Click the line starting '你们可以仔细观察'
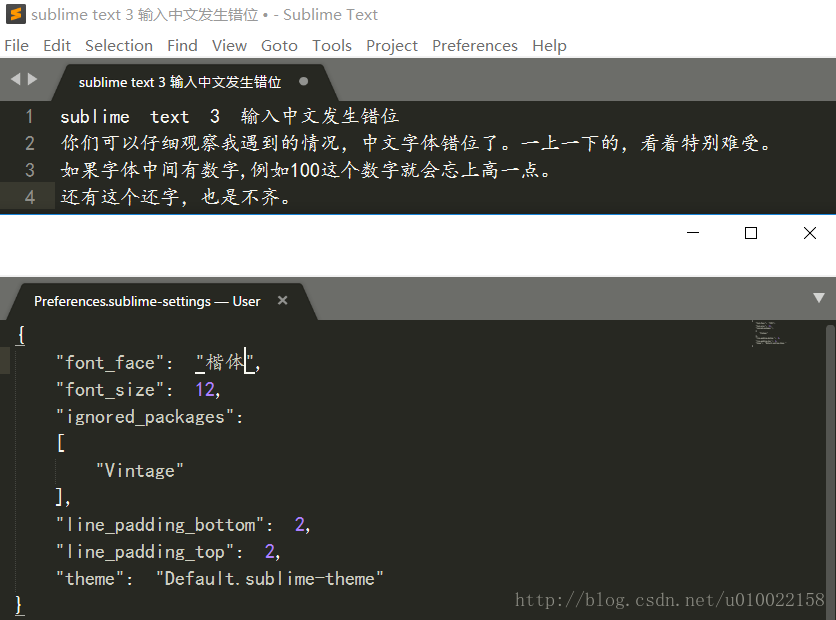Image resolution: width=836 pixels, height=620 pixels. [x=416, y=143]
